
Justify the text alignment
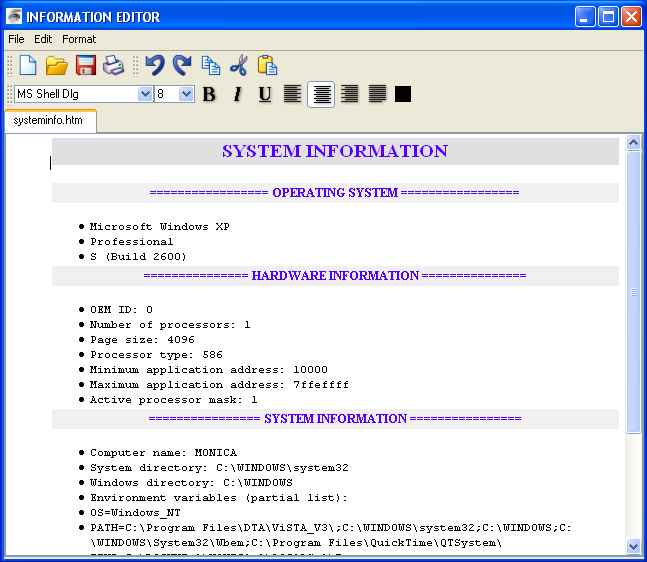(x=378, y=94)
